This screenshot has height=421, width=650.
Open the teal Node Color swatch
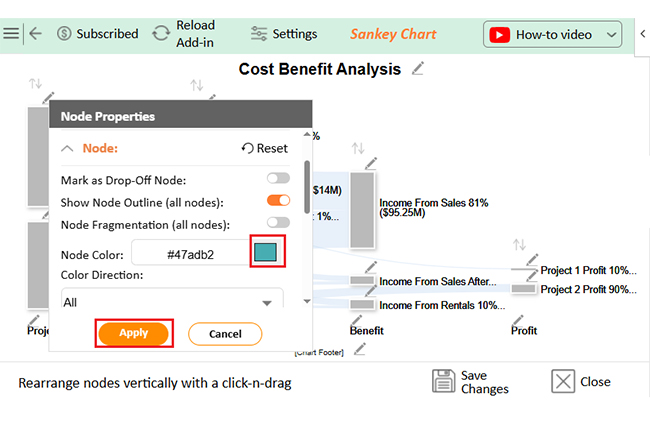(266, 252)
